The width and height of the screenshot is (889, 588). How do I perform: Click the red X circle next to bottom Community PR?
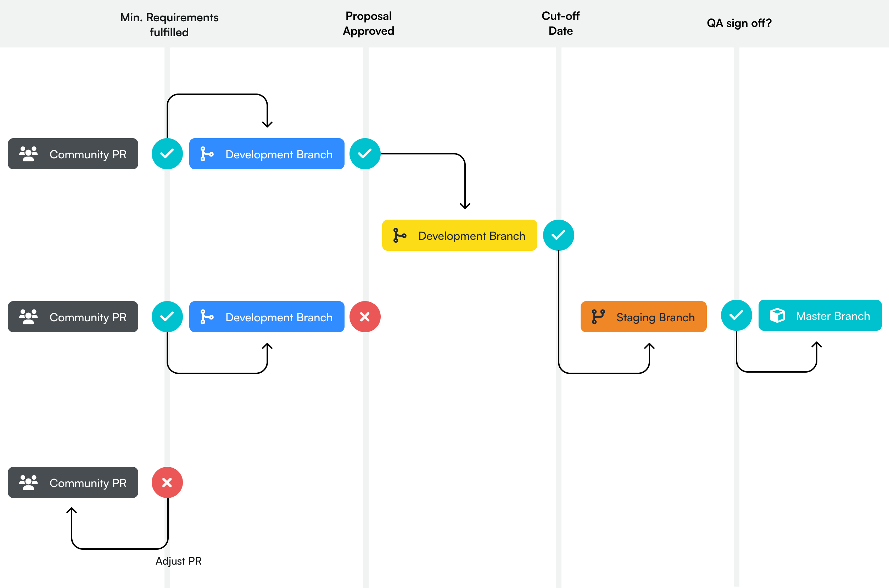167,483
